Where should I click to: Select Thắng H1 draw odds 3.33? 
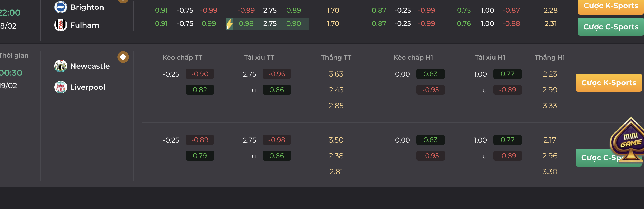click(550, 106)
